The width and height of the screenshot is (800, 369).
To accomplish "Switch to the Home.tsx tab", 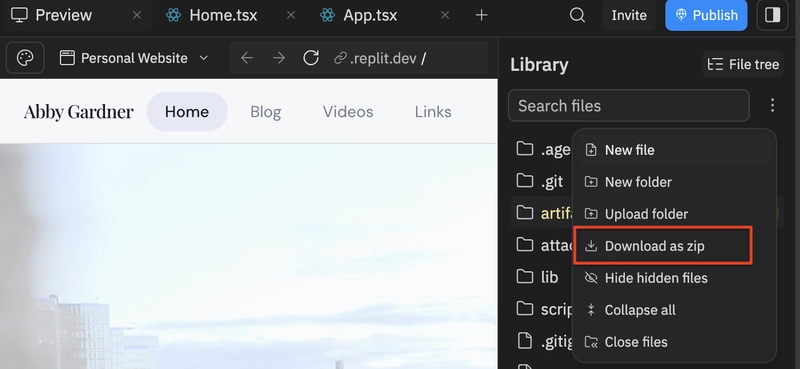I will pos(222,15).
